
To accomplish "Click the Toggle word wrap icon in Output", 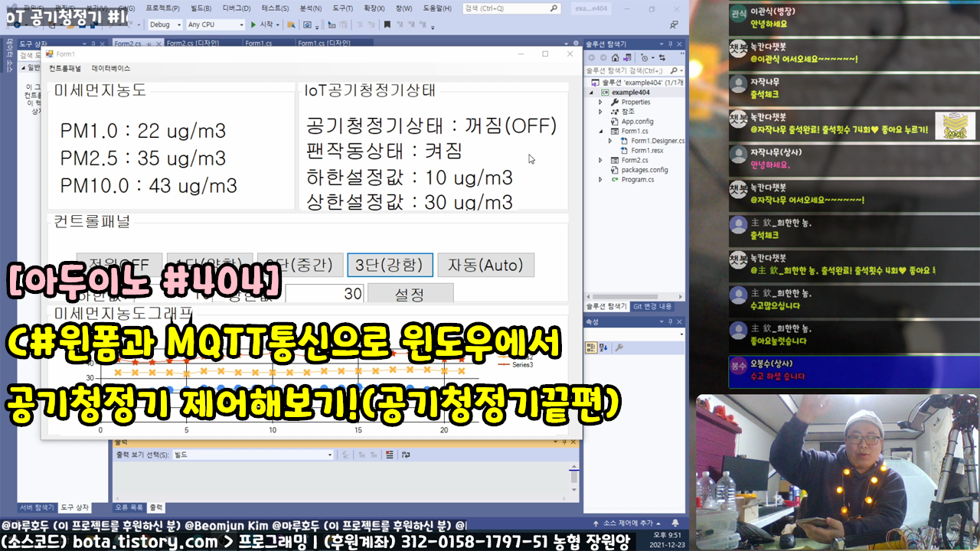I will click(406, 455).
